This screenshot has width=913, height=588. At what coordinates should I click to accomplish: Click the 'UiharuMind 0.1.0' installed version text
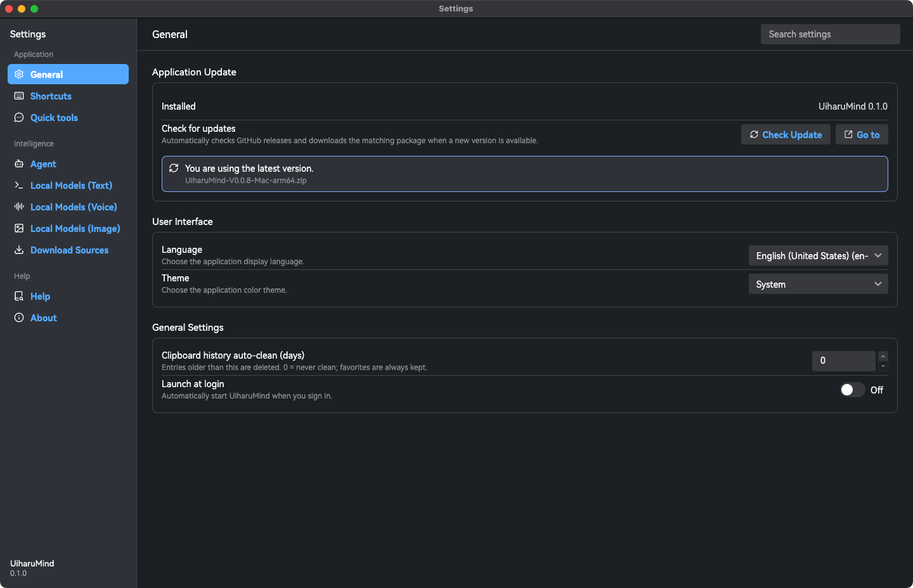pyautogui.click(x=853, y=106)
